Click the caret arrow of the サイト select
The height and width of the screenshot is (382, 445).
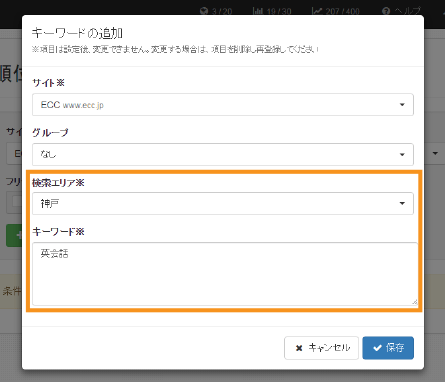pyautogui.click(x=402, y=105)
